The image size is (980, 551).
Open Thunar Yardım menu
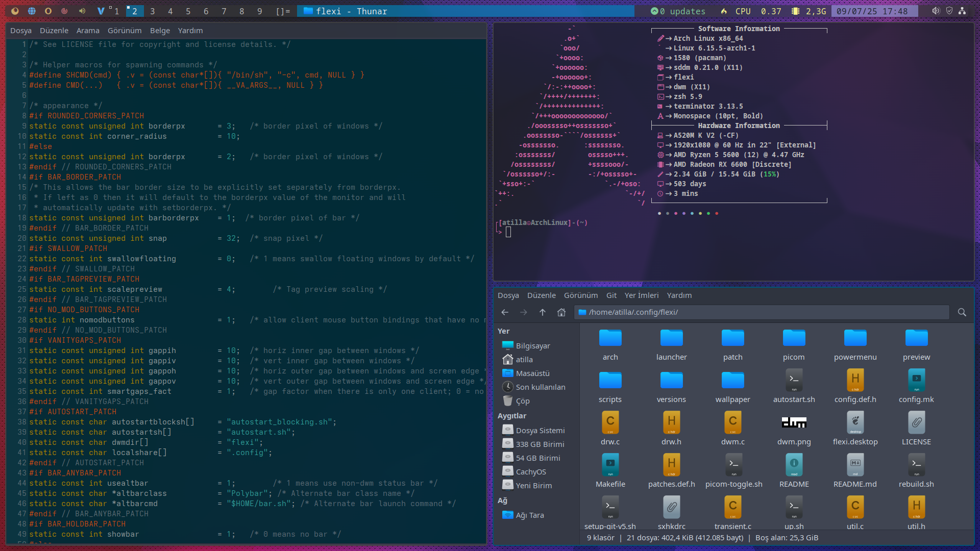(x=679, y=295)
